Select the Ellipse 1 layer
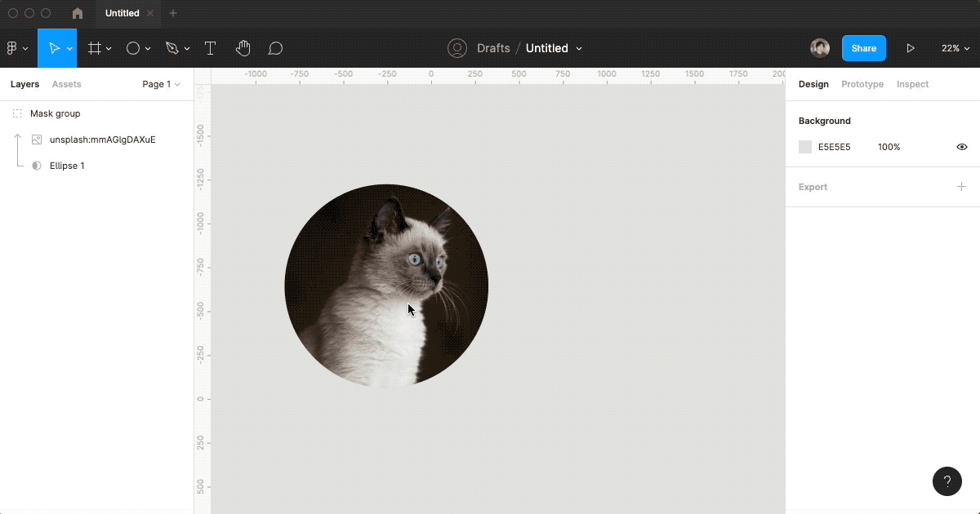The width and height of the screenshot is (980, 514). point(67,166)
